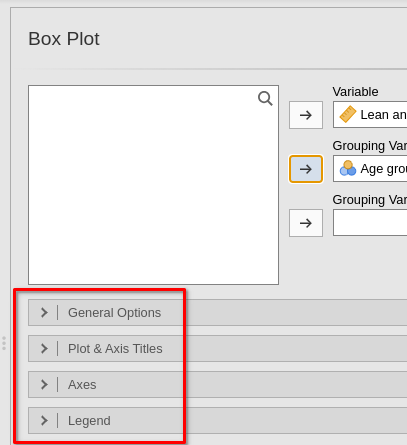Expand the Legend section
Viewport: 407px width, 445px height.
click(218, 420)
